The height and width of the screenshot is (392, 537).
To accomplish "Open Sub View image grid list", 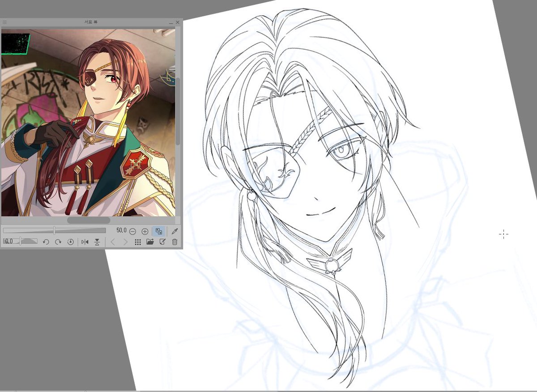I will pyautogui.click(x=138, y=242).
